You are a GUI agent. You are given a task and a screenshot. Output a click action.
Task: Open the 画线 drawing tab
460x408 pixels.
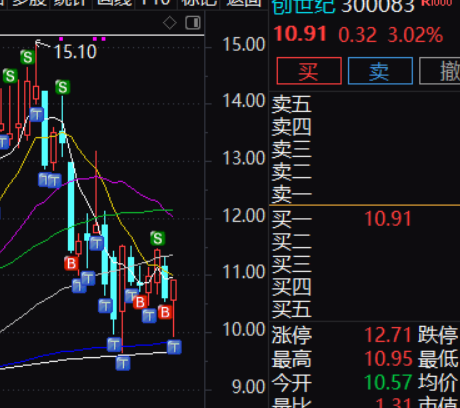click(x=114, y=3)
